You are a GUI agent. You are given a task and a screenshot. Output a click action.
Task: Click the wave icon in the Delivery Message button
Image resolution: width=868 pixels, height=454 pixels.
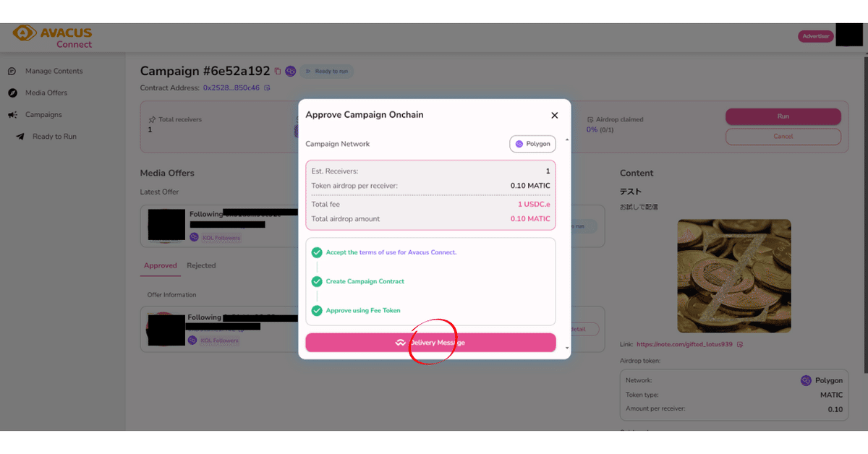point(401,343)
